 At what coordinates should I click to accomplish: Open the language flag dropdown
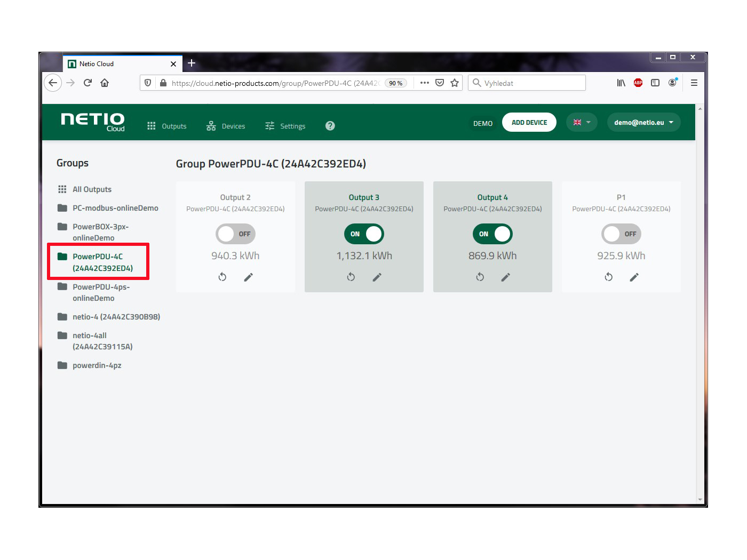pos(582,122)
